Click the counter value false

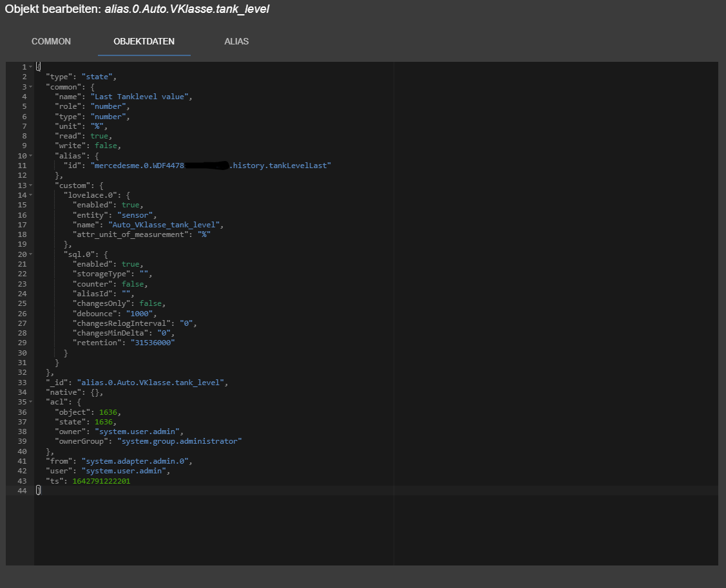[x=133, y=284]
